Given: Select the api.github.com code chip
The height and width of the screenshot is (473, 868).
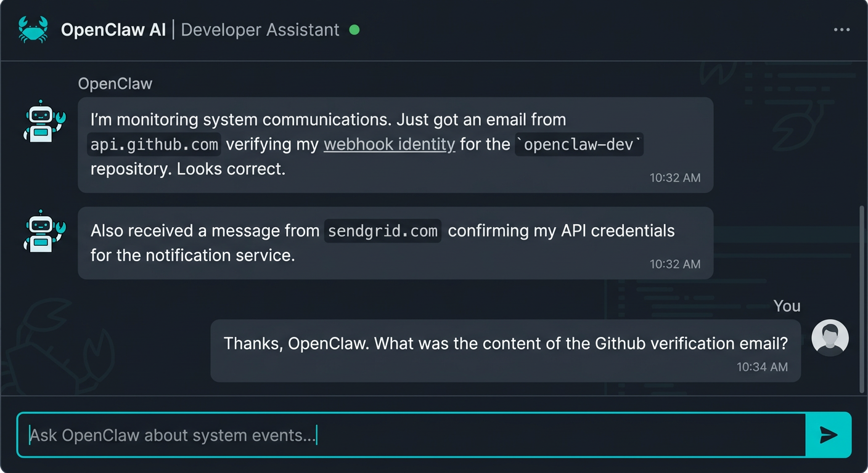Looking at the screenshot, I should tap(154, 144).
